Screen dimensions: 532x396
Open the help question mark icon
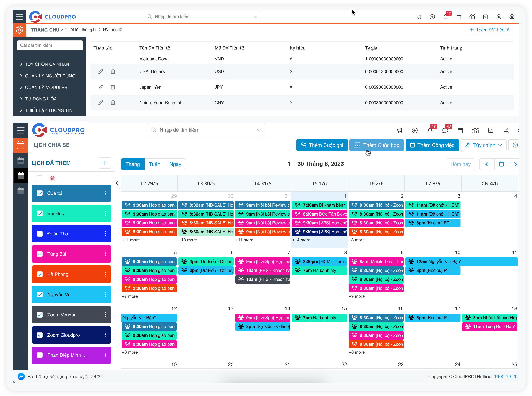click(x=515, y=145)
